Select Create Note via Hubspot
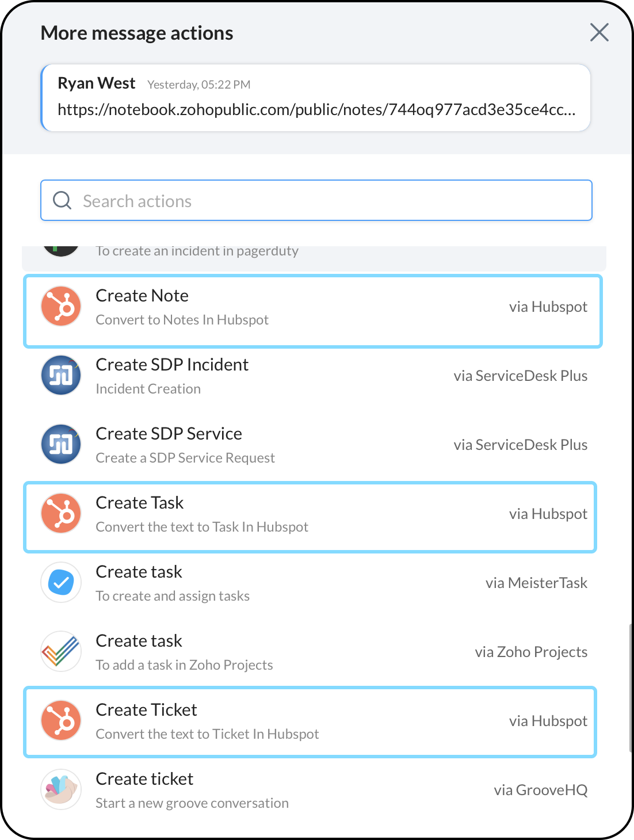Image resolution: width=634 pixels, height=840 pixels. click(311, 307)
